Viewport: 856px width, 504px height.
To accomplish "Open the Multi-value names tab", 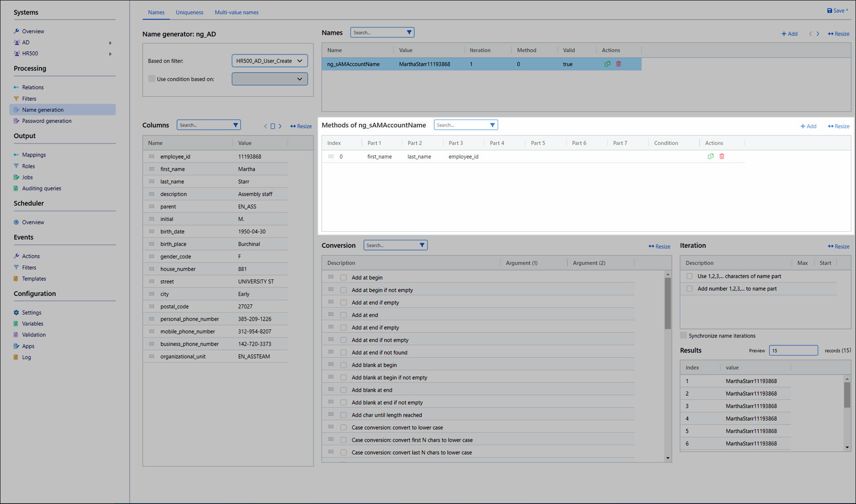I will pos(236,12).
